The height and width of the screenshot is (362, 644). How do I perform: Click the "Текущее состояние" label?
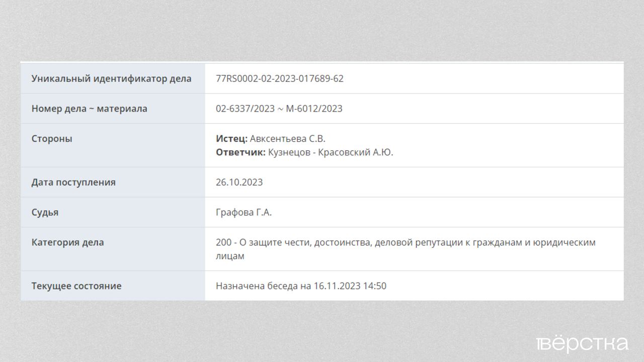76,286
